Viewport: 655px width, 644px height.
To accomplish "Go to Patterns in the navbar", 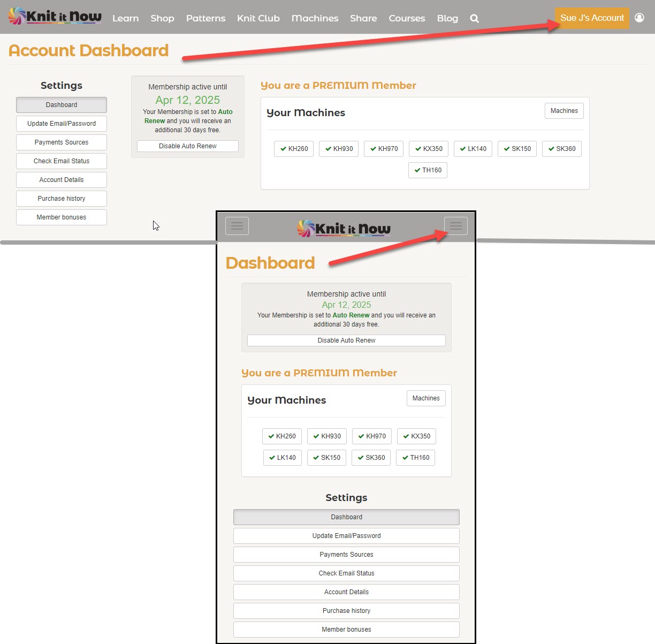I will 206,18.
